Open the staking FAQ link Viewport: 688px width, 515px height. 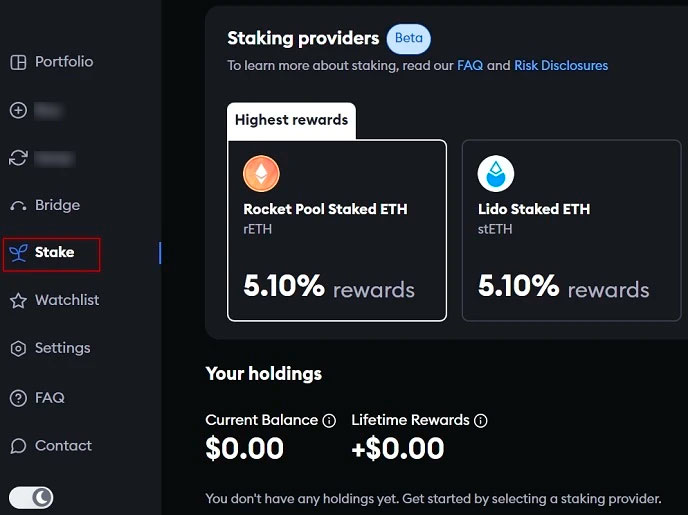tap(470, 66)
